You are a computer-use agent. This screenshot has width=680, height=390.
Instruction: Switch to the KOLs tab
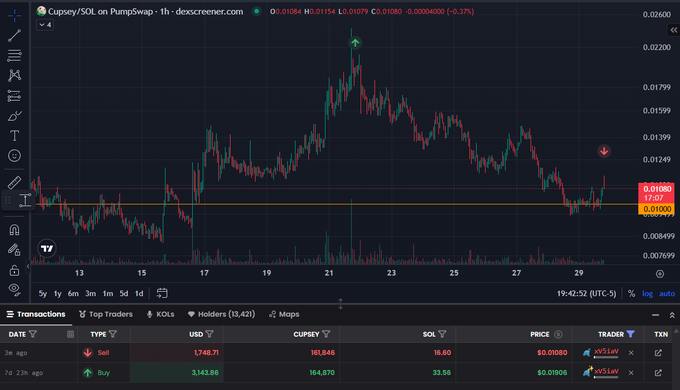160,314
